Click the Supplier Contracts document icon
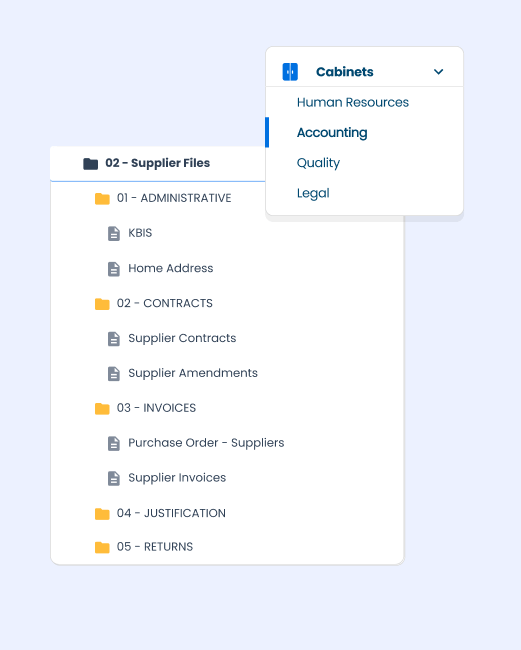521x650 pixels. pos(114,339)
